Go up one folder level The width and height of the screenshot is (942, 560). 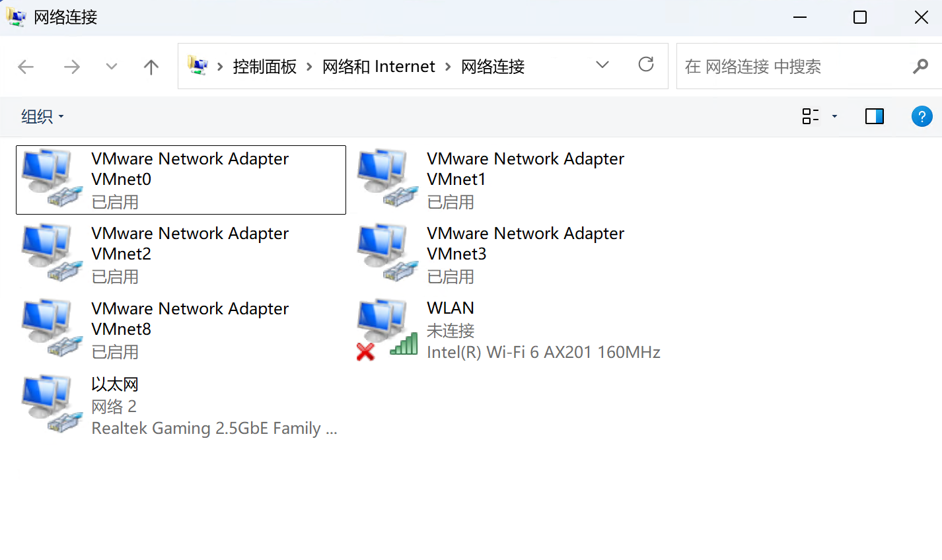tap(151, 66)
